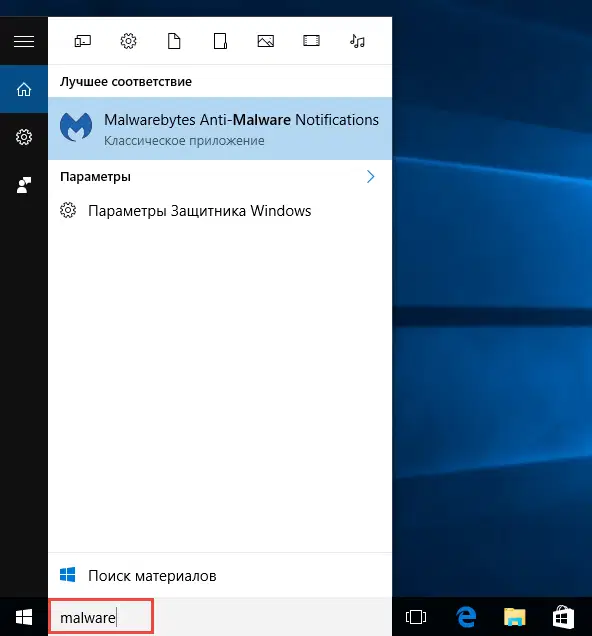
Task: Filter search results by Folders
Action: click(220, 41)
